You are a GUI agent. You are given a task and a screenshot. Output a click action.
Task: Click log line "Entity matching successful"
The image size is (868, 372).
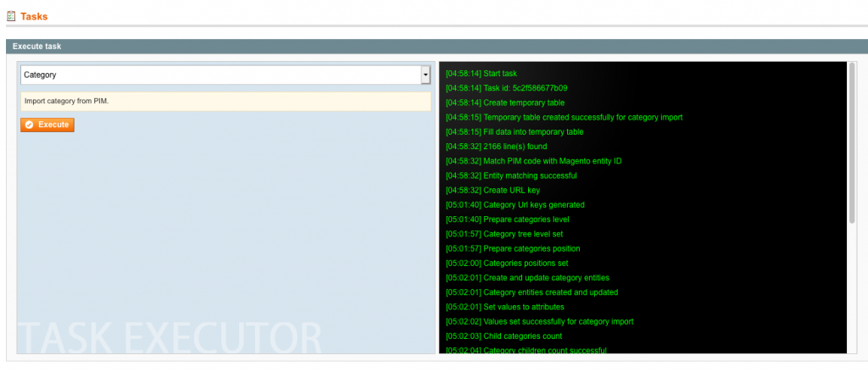(511, 175)
